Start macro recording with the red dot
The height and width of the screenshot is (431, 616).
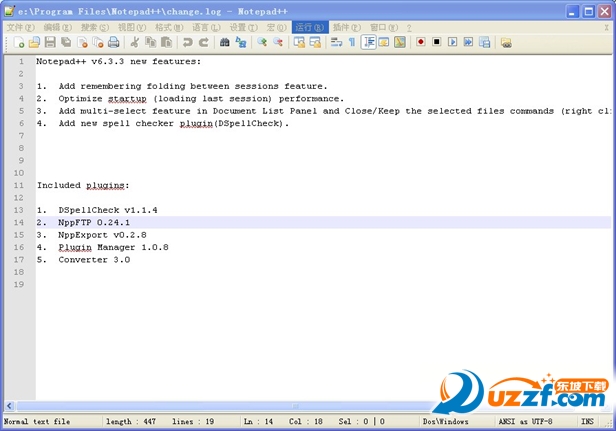click(x=421, y=42)
